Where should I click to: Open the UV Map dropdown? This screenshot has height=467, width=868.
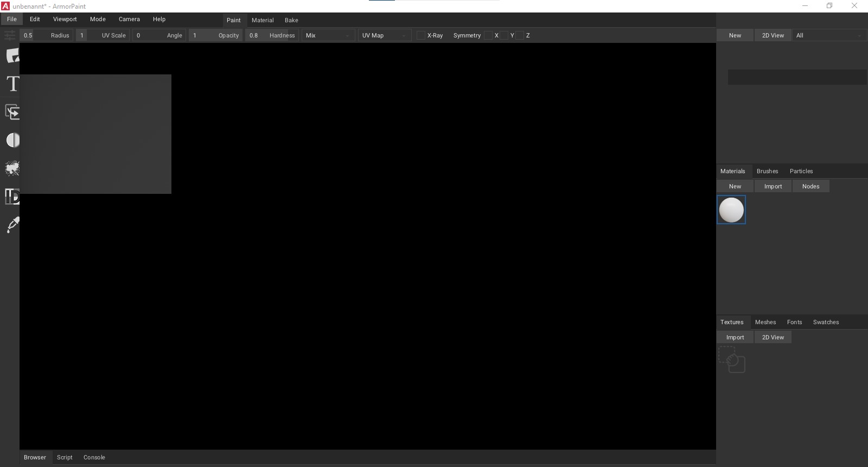[x=385, y=35]
